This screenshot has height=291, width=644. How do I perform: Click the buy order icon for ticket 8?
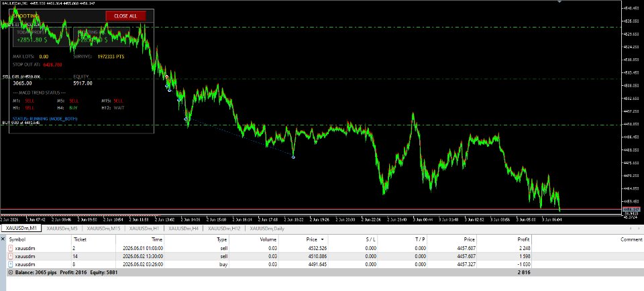[x=11, y=264]
